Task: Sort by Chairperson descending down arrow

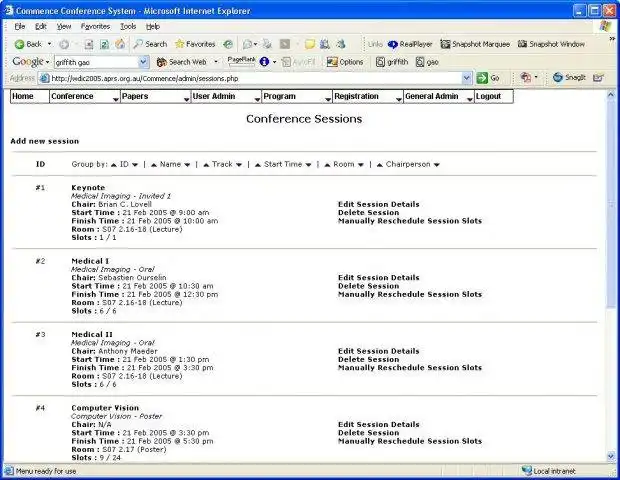Action: [x=437, y=165]
